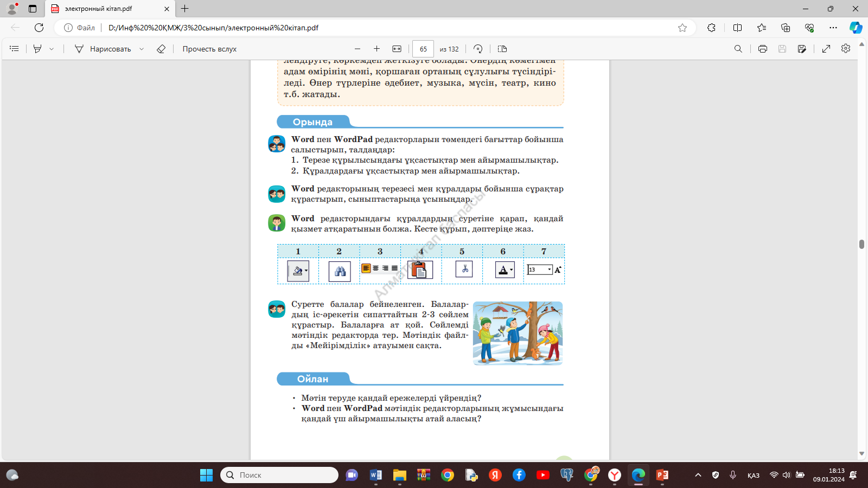Add this page to favorites
This screenshot has height=488, width=868.
coord(682,28)
